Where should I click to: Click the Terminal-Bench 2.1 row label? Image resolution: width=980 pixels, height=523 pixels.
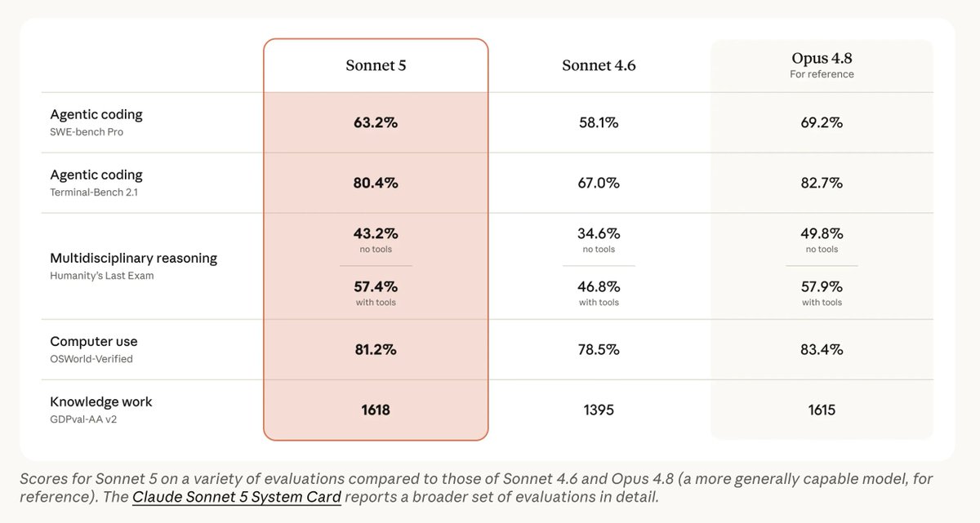96,182
